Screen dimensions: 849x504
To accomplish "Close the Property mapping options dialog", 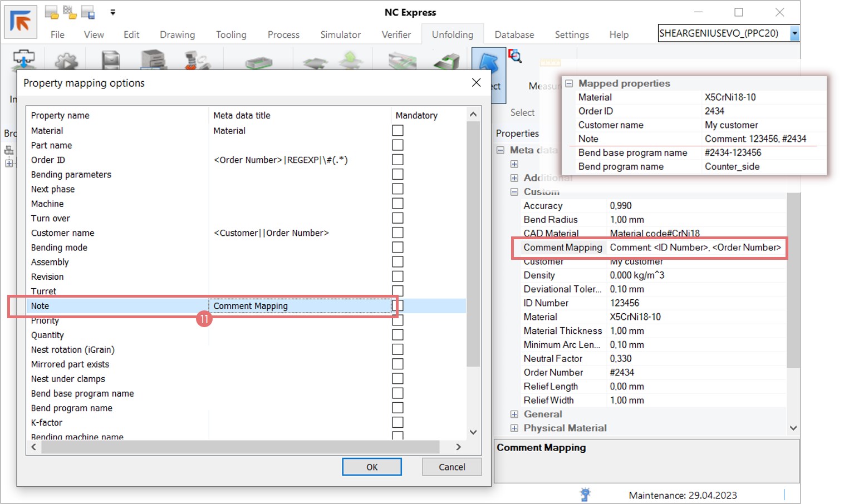I will tap(476, 83).
